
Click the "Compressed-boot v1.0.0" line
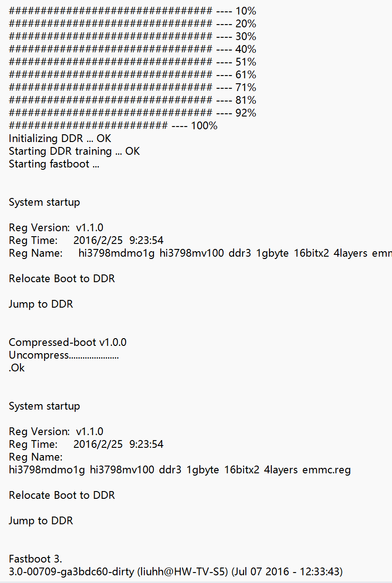point(67,342)
